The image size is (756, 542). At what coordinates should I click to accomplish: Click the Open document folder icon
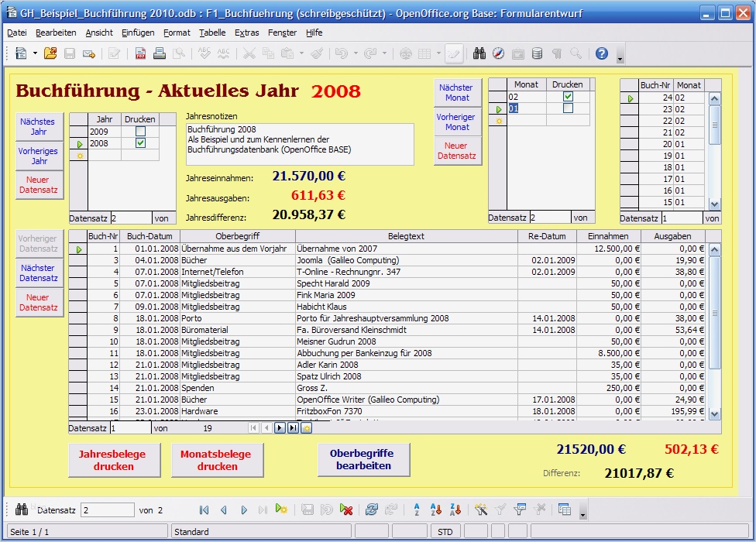point(50,53)
